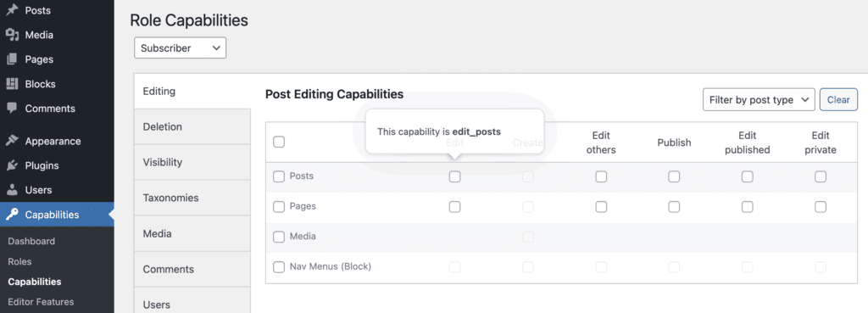Select the Comments capabilities tab
Viewport: 868px width, 313px height.
pos(192,269)
